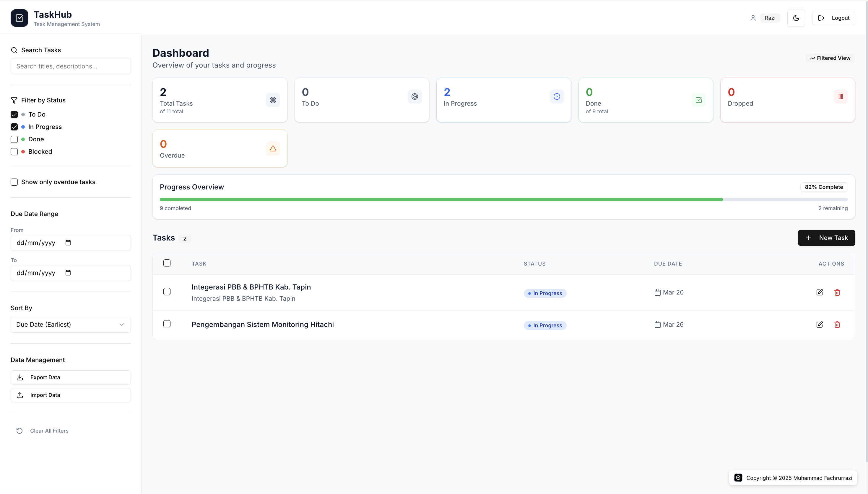This screenshot has height=494, width=868.
Task: Enable the Done status filter
Action: pyautogui.click(x=14, y=139)
